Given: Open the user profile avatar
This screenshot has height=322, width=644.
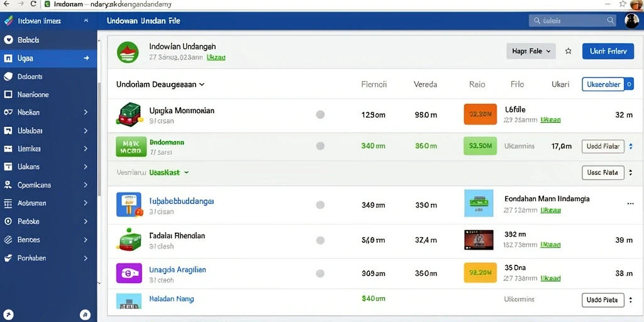Looking at the screenshot, I should click(631, 21).
